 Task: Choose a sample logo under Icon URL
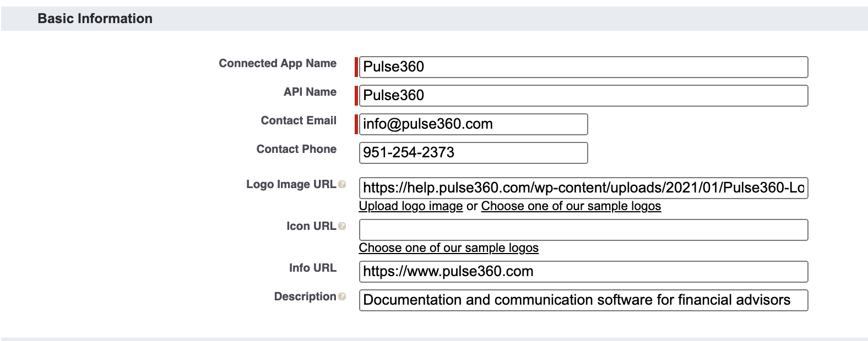(448, 248)
